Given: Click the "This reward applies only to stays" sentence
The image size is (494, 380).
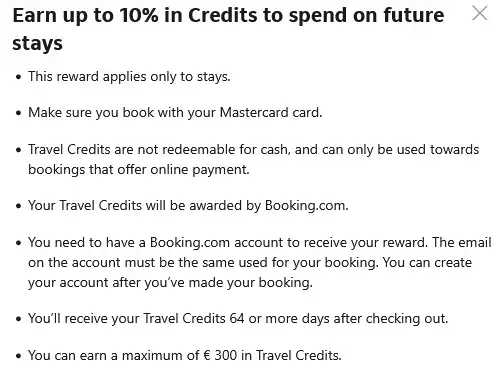Looking at the screenshot, I should pyautogui.click(x=129, y=77).
